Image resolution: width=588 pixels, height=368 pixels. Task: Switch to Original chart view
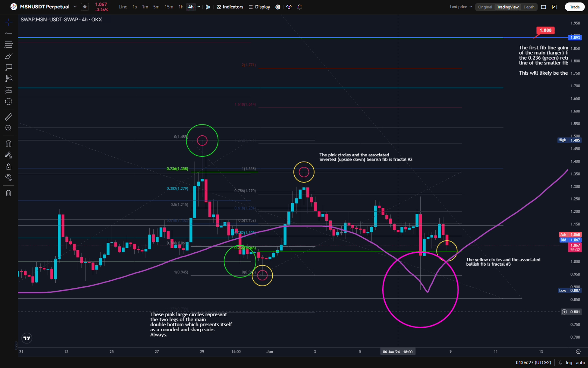click(x=485, y=7)
